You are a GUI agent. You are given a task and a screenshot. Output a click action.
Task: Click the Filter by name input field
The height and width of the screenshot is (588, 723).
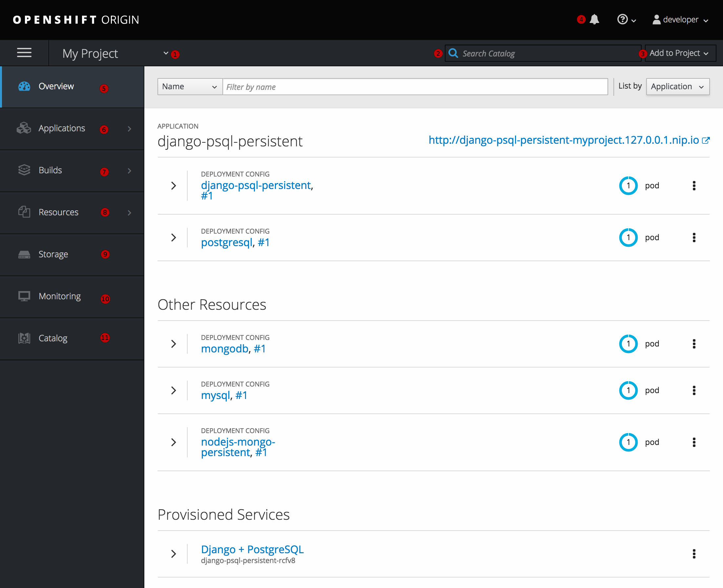[x=415, y=86]
